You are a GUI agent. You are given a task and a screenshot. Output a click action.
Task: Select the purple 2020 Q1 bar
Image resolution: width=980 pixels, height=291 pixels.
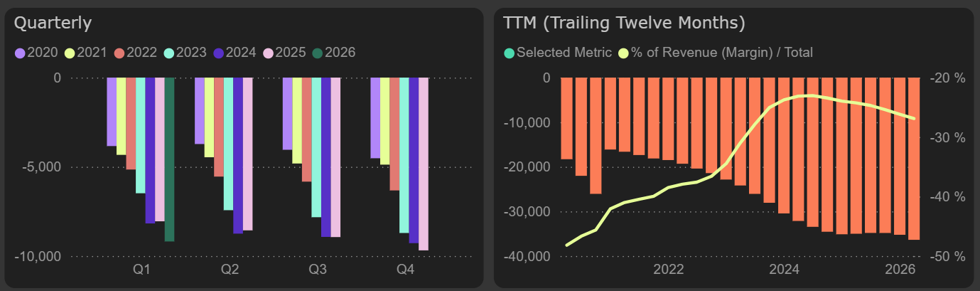(112, 112)
